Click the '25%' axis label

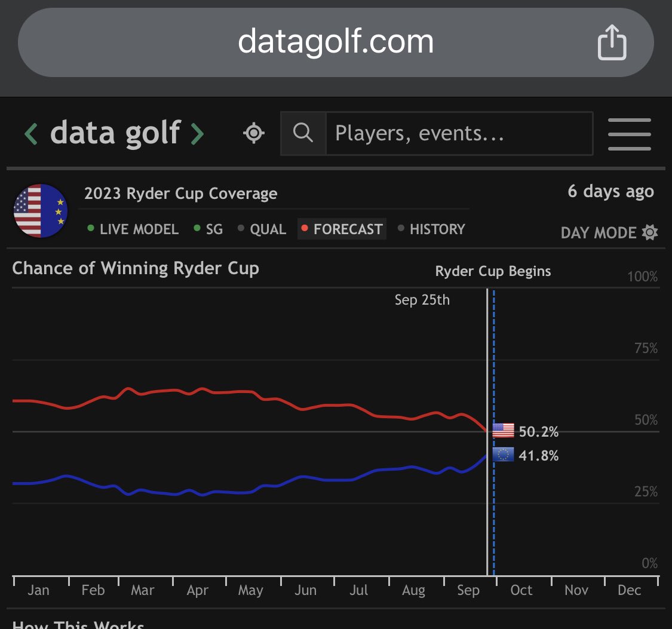646,491
